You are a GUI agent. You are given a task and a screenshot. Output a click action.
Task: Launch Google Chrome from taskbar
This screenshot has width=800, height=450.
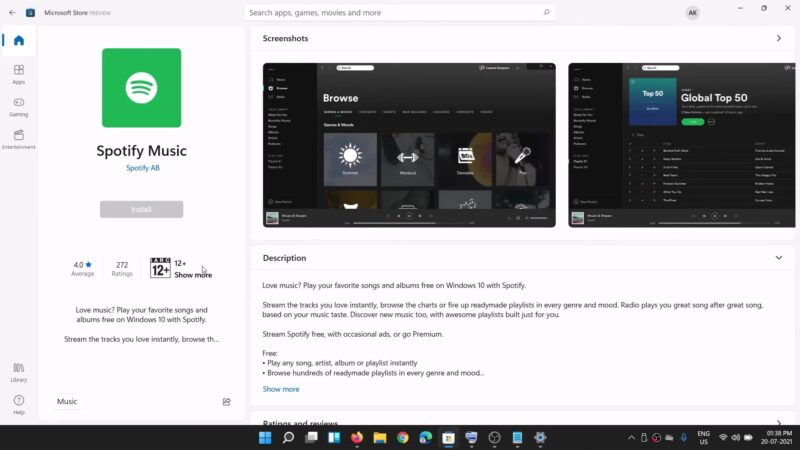403,438
